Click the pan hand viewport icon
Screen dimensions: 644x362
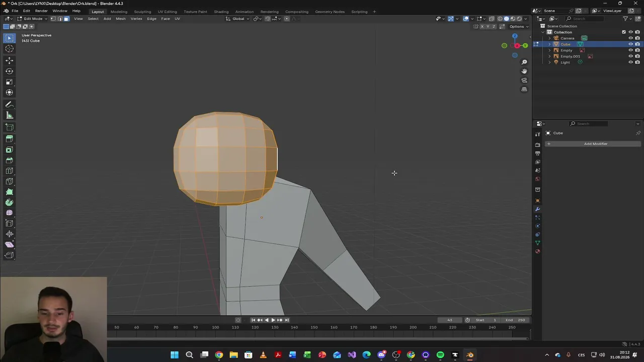(x=524, y=71)
